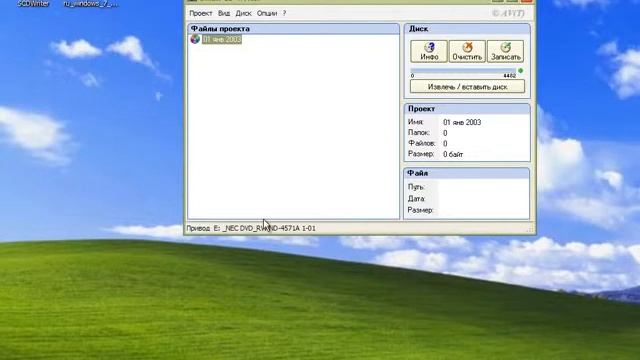Click the Записать burn disc button

coord(505,51)
